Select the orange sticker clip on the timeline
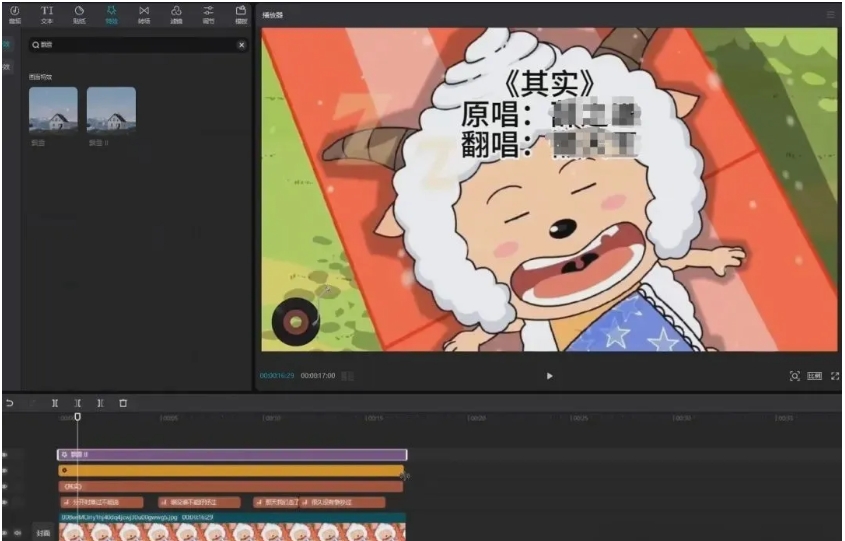 pos(231,470)
